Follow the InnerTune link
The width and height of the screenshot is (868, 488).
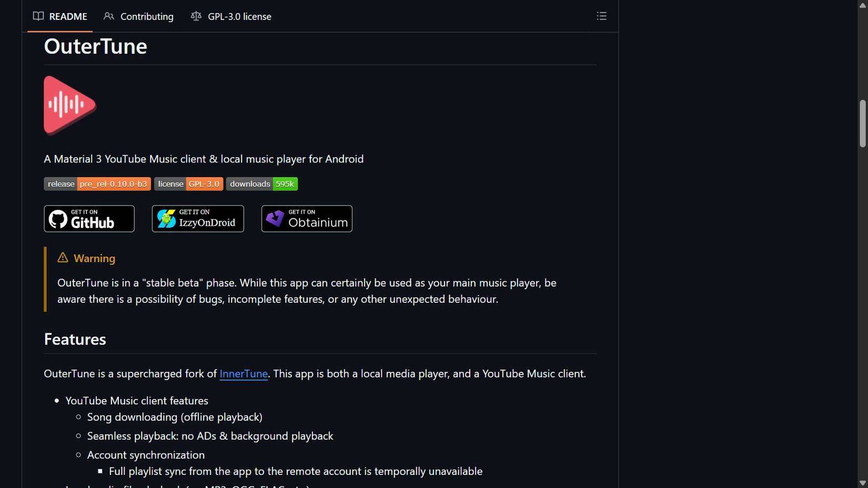pos(244,373)
